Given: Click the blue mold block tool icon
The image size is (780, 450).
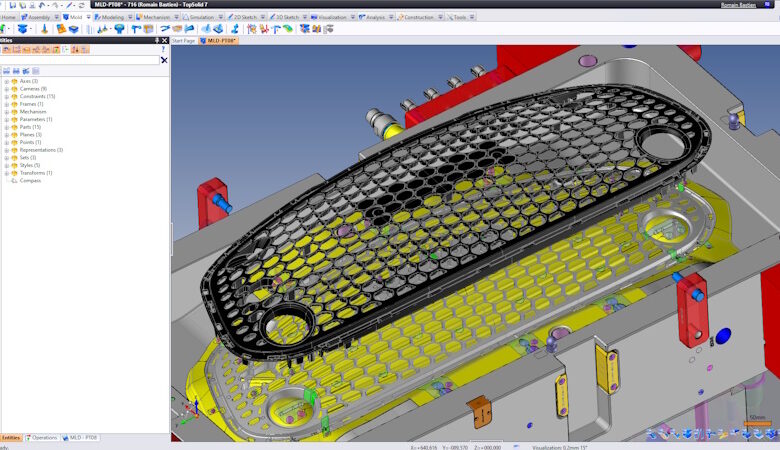Looking at the screenshot, I should (x=22, y=29).
